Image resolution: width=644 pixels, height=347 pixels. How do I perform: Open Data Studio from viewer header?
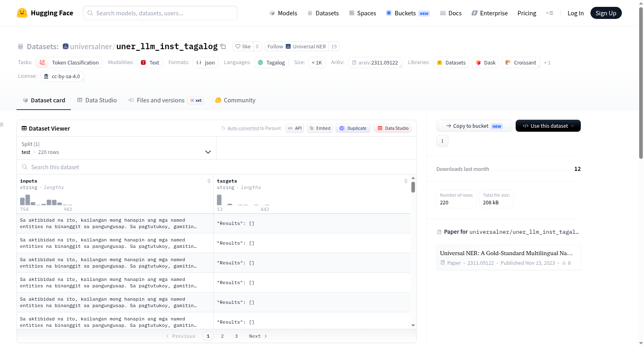pyautogui.click(x=393, y=128)
